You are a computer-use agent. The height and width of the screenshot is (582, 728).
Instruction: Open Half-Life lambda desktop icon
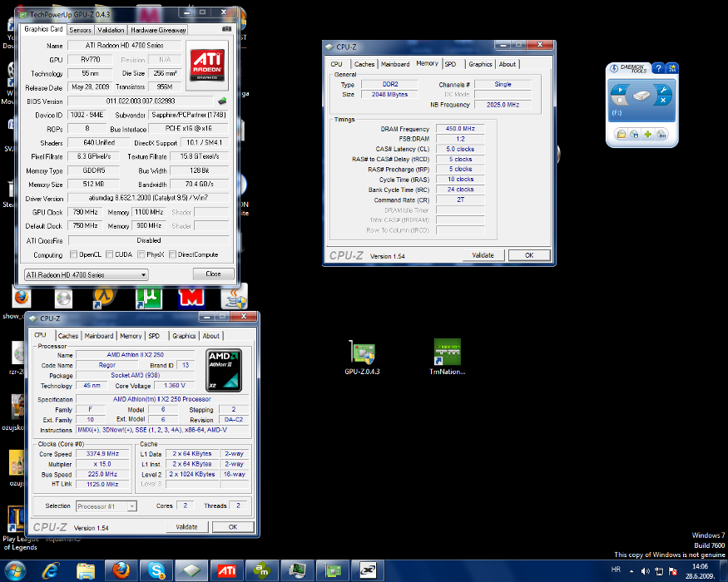coord(103,298)
